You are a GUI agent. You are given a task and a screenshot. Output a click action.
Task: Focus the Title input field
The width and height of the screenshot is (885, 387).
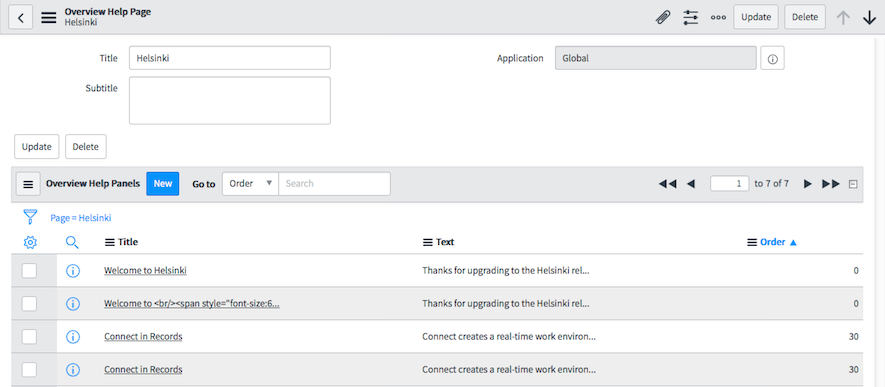coord(230,58)
